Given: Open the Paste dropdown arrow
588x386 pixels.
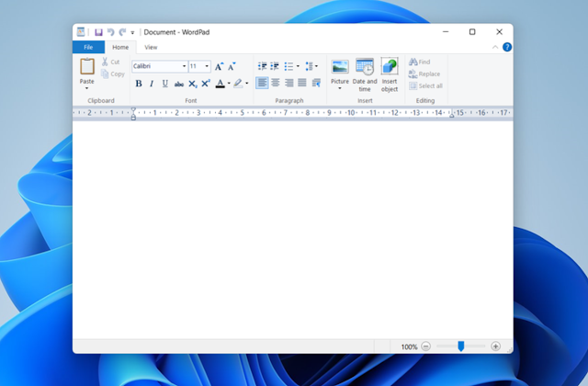Looking at the screenshot, I should coord(87,88).
